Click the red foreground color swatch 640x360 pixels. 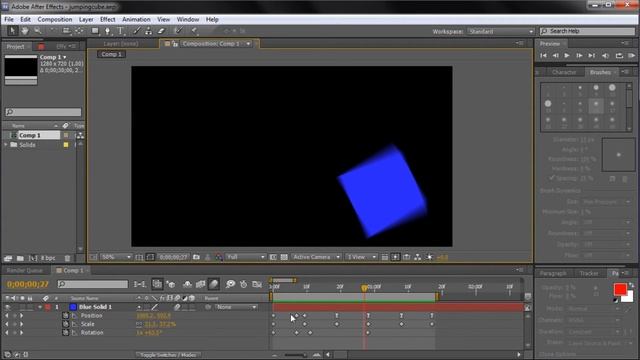click(x=620, y=289)
